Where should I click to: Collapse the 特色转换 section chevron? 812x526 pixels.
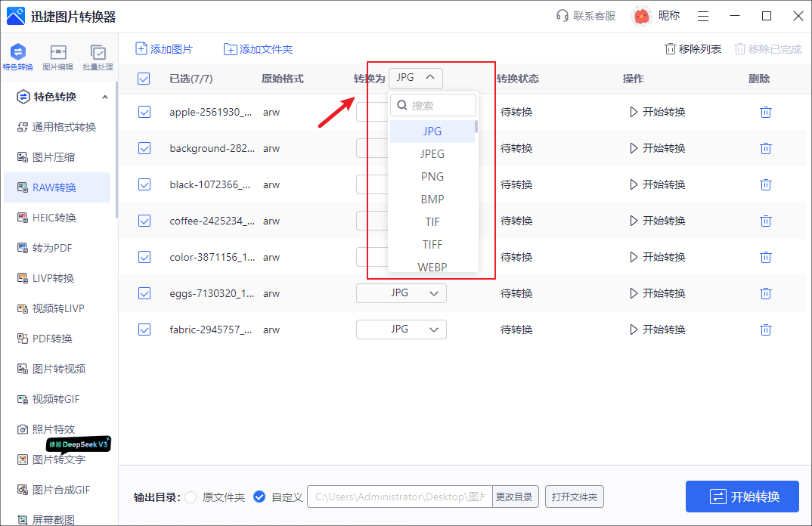(105, 96)
